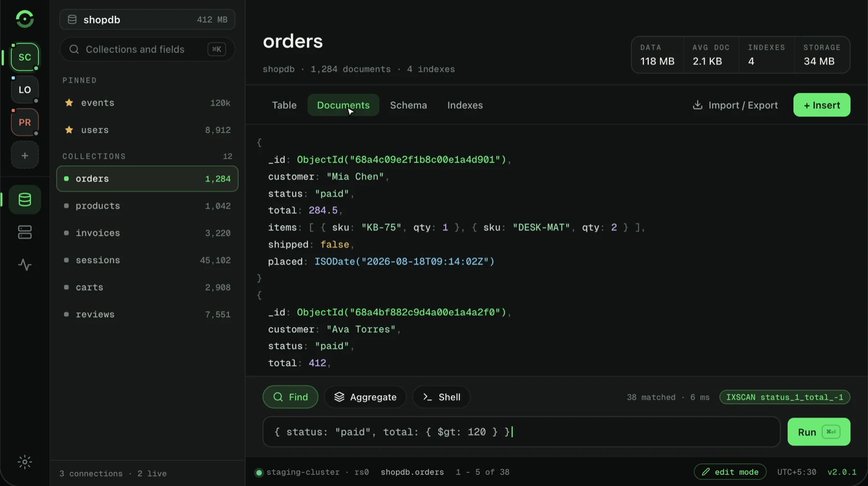Click the + Insert button
The height and width of the screenshot is (486, 868).
(x=822, y=105)
